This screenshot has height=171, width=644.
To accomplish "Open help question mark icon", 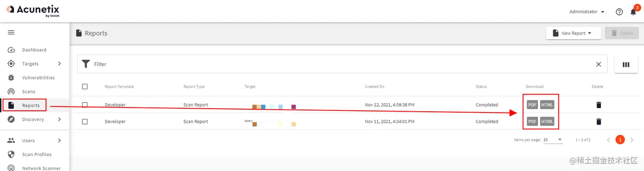I will click(619, 12).
